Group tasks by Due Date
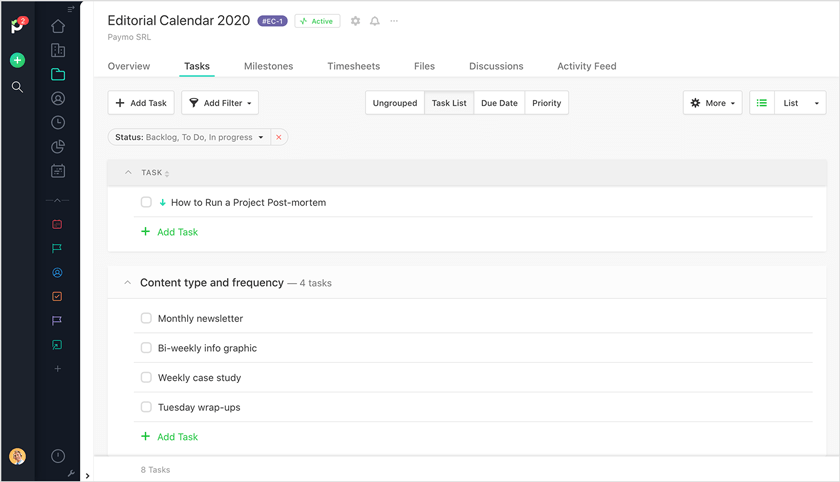The height and width of the screenshot is (482, 840). click(499, 103)
